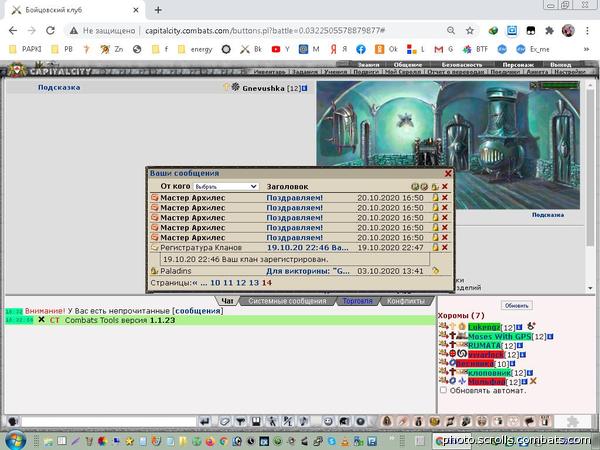Click the Выход menu item
This screenshot has height=450, width=600.
[561, 65]
